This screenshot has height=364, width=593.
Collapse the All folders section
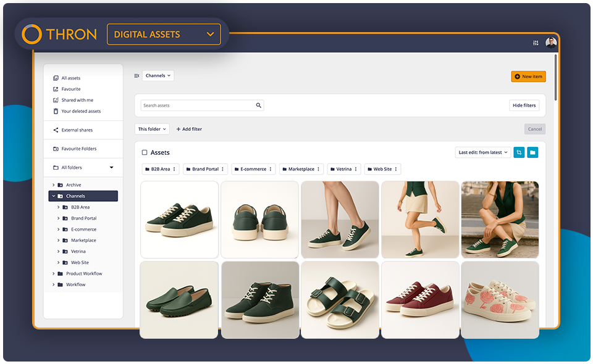coord(112,167)
